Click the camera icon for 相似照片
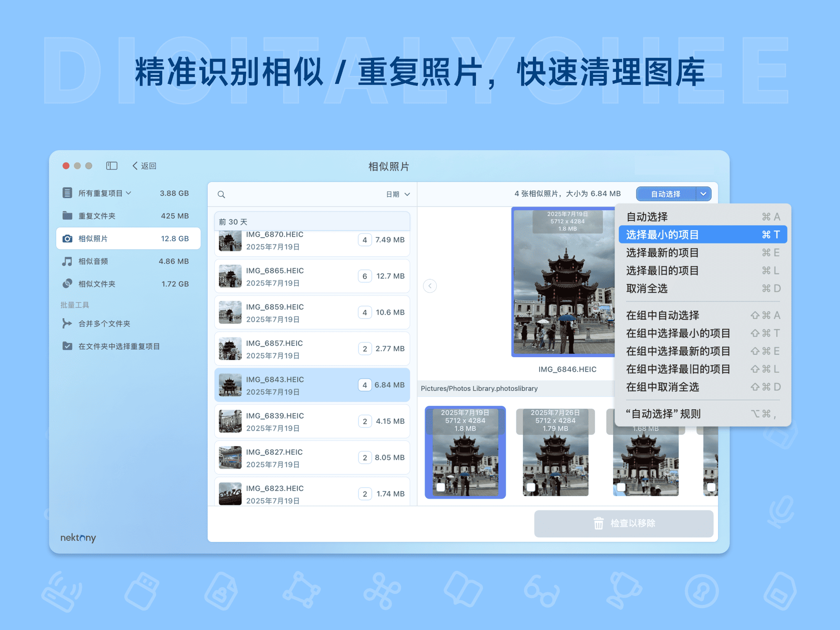Screen dimensions: 840x630 pos(67,238)
